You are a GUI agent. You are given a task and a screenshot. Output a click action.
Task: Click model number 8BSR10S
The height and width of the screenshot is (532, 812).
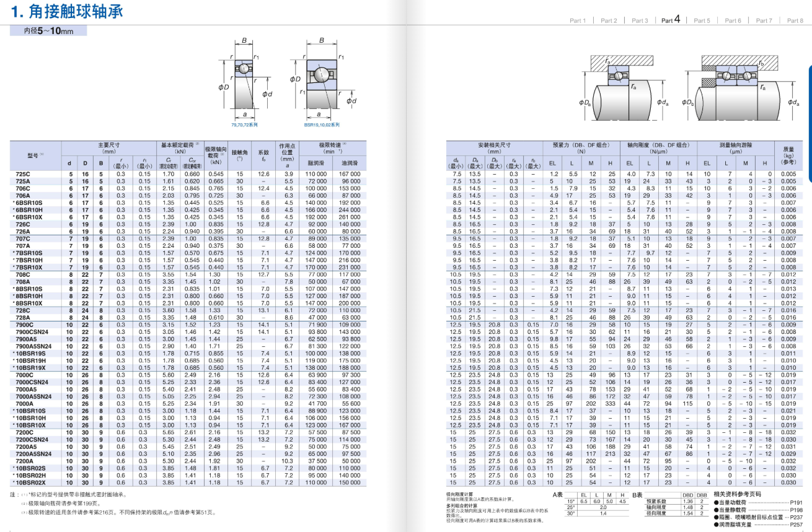coord(28,289)
